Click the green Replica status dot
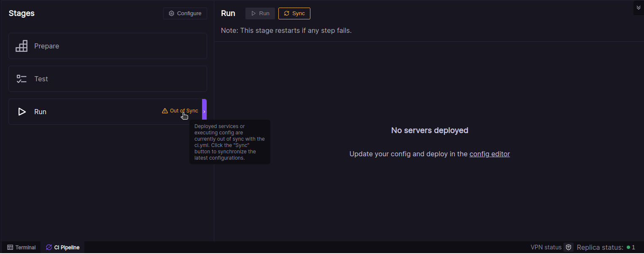The height and width of the screenshot is (254, 644). click(x=628, y=247)
